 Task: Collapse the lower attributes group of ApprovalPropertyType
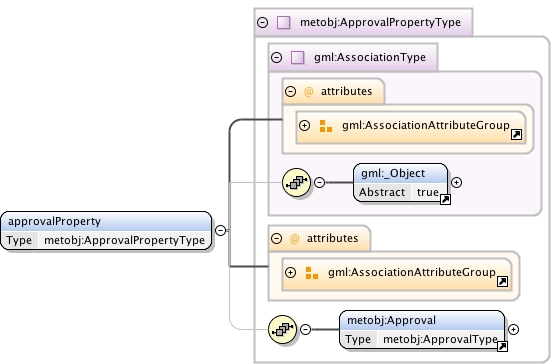pos(277,239)
